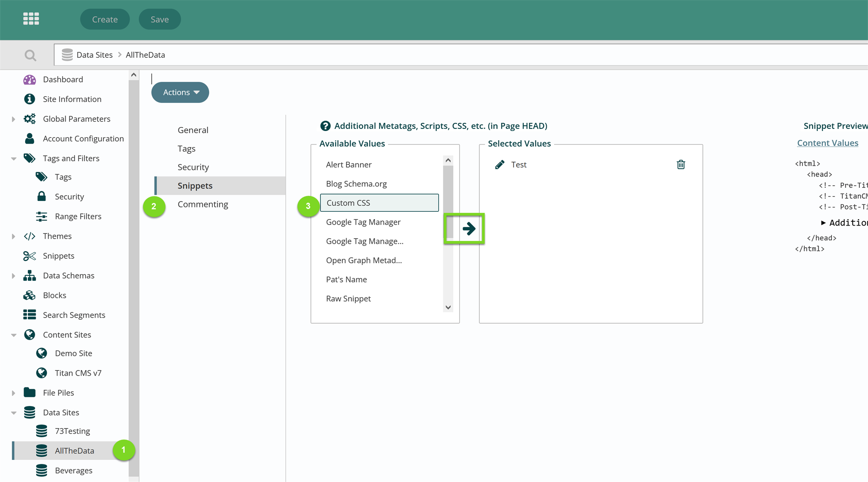
Task: Select Beverages data site
Action: pyautogui.click(x=73, y=470)
